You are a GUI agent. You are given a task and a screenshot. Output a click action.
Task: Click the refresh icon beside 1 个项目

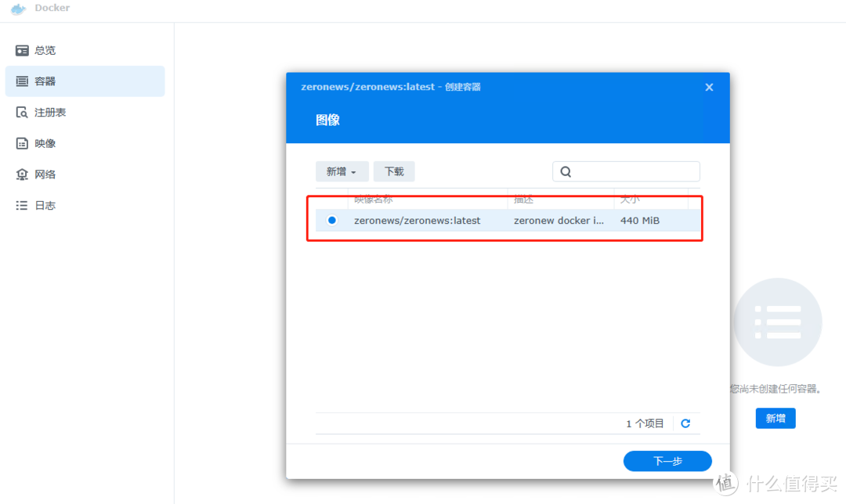(685, 423)
